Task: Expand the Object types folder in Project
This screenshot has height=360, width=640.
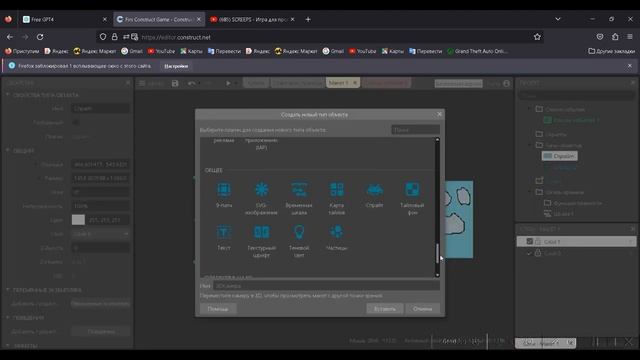Action: [x=529, y=145]
